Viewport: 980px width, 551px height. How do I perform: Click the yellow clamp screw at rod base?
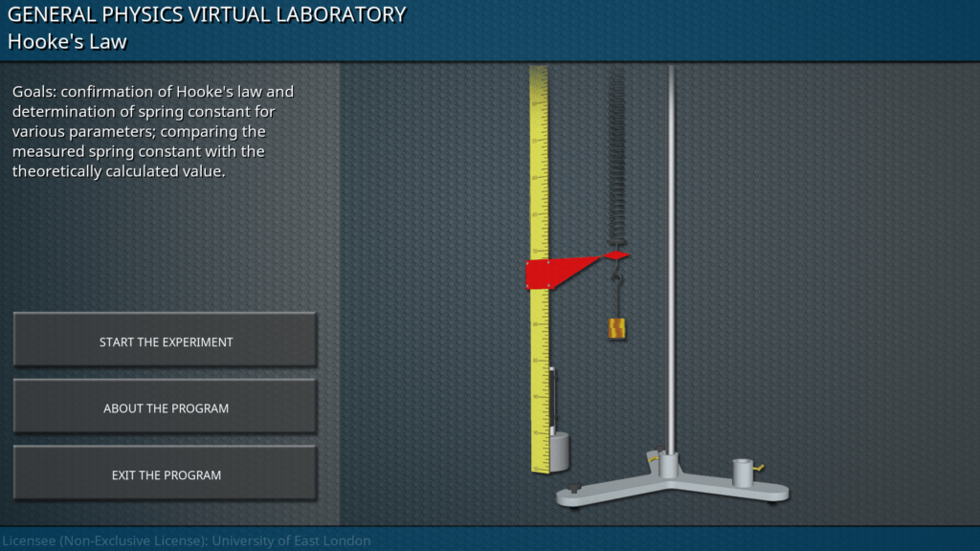pos(654,457)
